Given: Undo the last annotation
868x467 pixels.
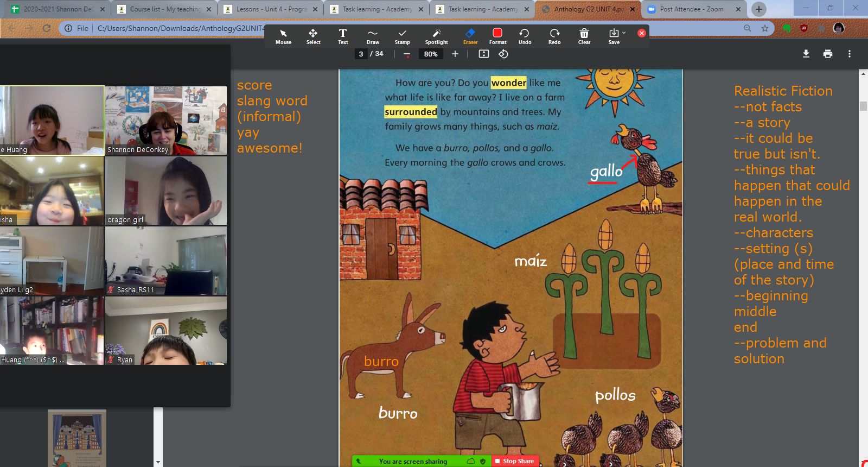Looking at the screenshot, I should [525, 36].
